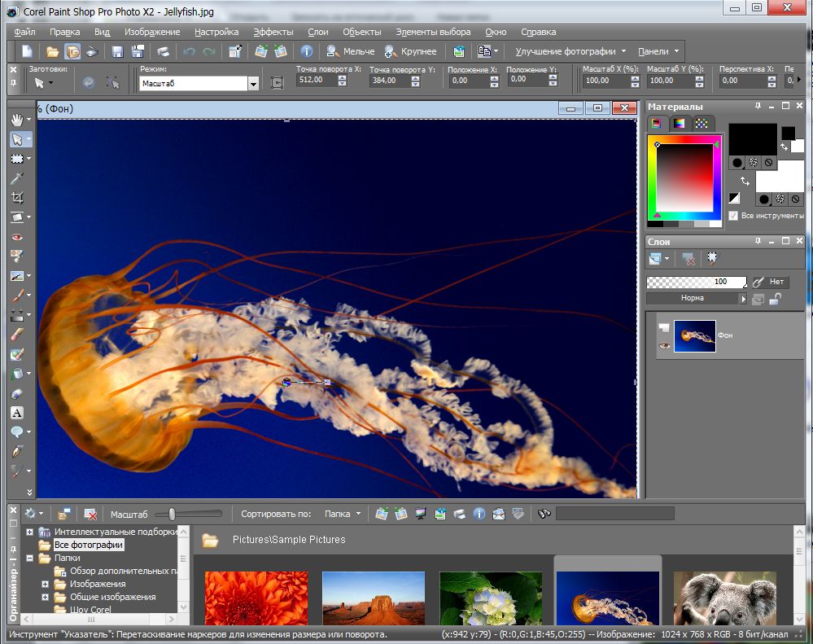Viewport: 813px width, 644px height.
Task: Activate the Red Eye tool
Action: [x=17, y=237]
